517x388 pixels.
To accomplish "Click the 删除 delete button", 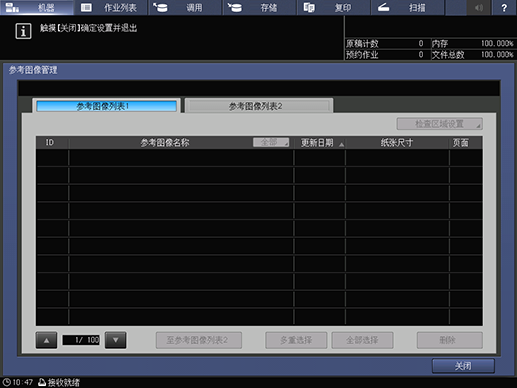I will pyautogui.click(x=450, y=340).
